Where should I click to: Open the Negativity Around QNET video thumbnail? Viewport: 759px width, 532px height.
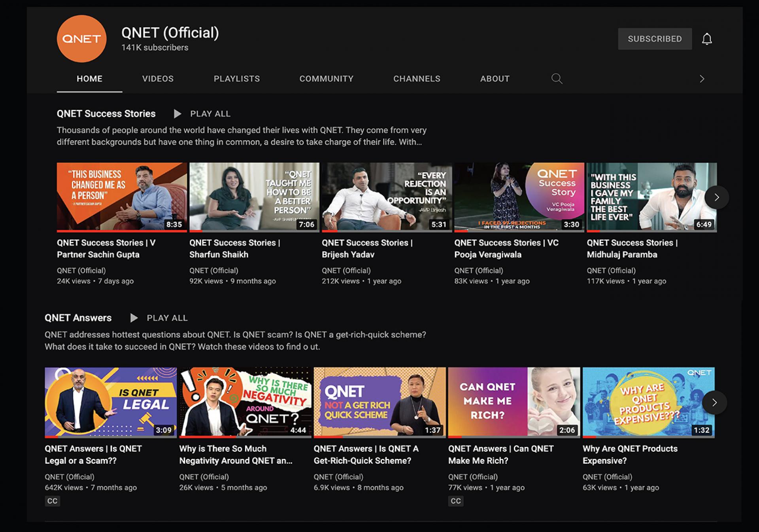pyautogui.click(x=245, y=402)
